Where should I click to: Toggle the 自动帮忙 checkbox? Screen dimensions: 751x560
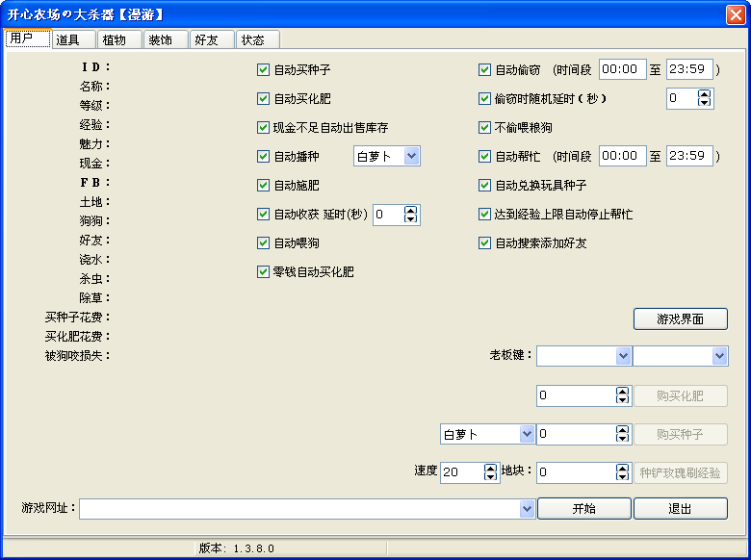click(x=484, y=156)
